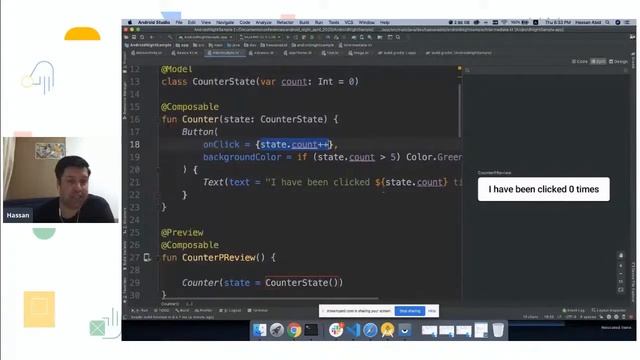This screenshot has height=360, width=640.
Task: Launch the Launchpad rocket icon in dock
Action: click(277, 330)
